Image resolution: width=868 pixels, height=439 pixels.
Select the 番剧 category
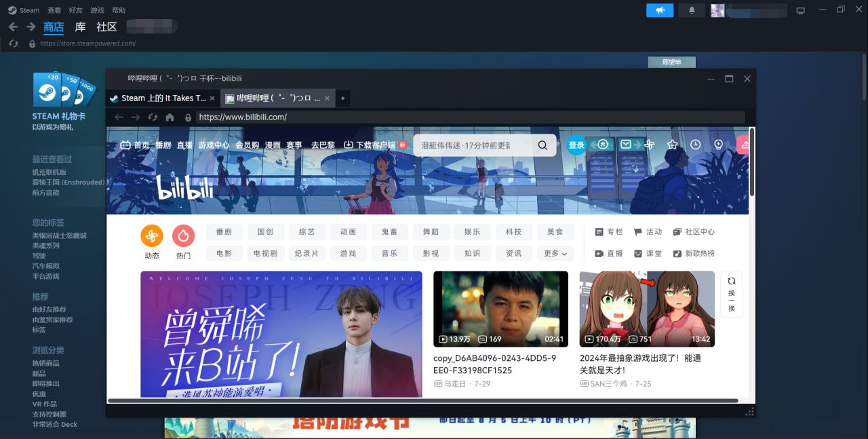pos(224,232)
